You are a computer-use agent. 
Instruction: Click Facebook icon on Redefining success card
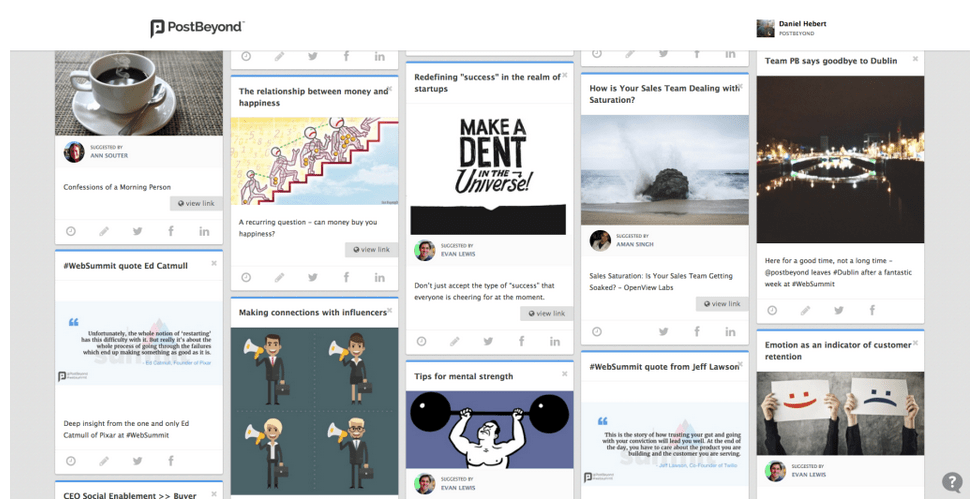pos(521,341)
